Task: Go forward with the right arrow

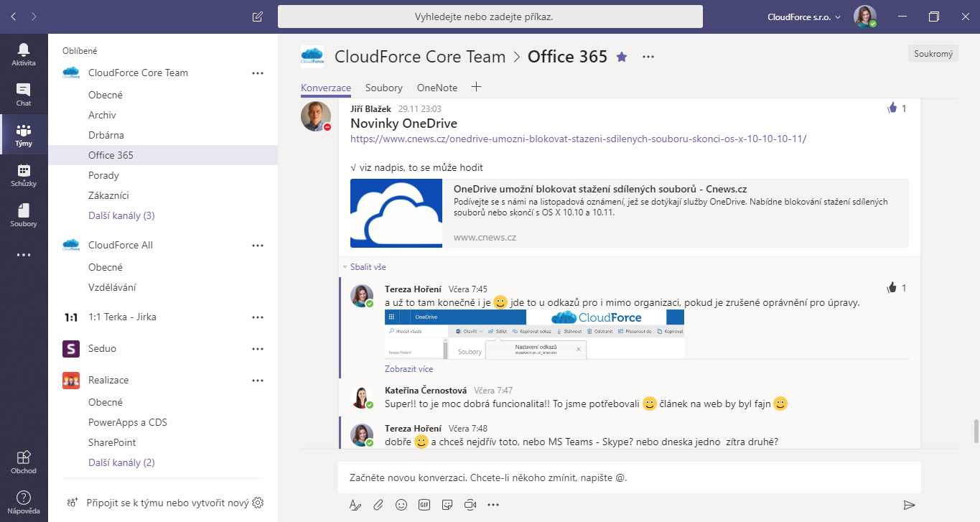Action: (x=34, y=16)
